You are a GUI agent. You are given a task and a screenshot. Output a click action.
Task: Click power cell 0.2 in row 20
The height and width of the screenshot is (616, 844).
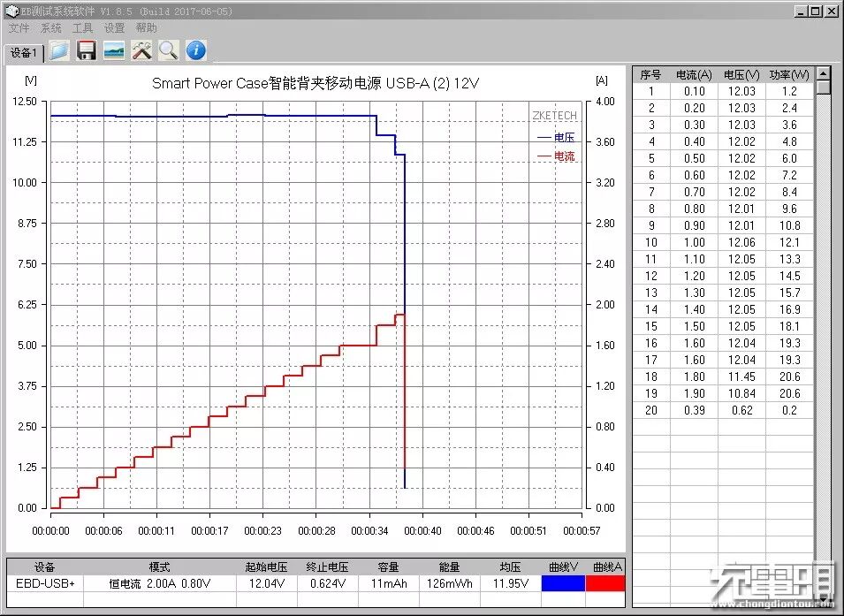[x=789, y=410]
